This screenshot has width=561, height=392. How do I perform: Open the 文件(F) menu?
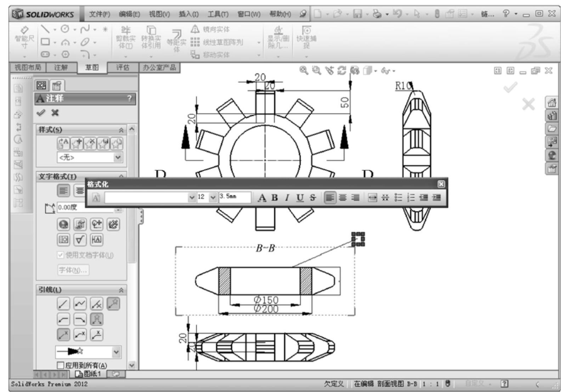(x=99, y=14)
